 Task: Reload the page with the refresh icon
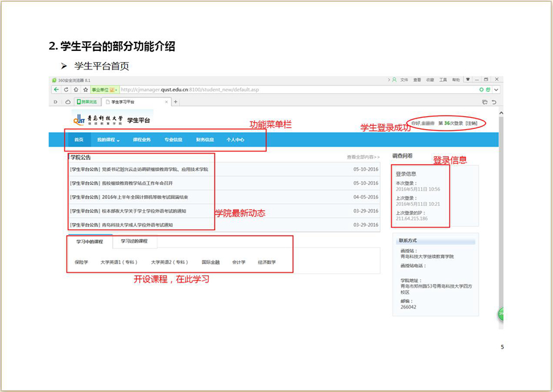coord(66,90)
